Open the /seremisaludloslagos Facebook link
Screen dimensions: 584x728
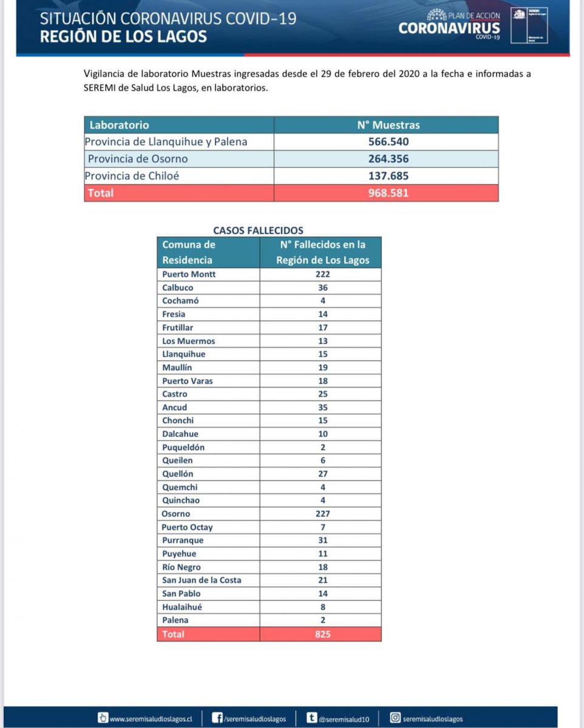pyautogui.click(x=254, y=718)
